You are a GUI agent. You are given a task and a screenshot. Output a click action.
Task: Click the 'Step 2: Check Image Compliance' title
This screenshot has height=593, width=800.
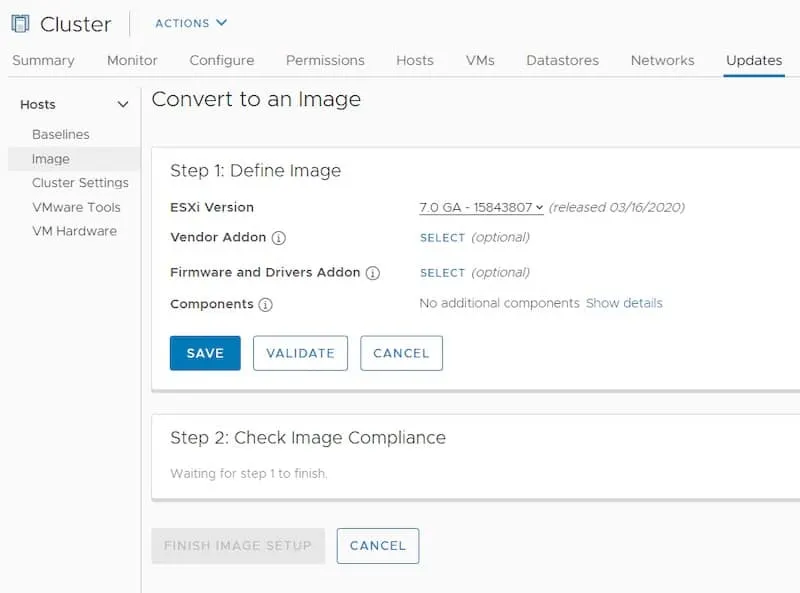click(308, 438)
